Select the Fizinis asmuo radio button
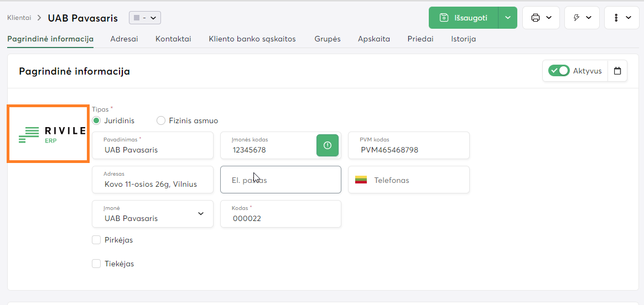The image size is (644, 305). point(161,120)
